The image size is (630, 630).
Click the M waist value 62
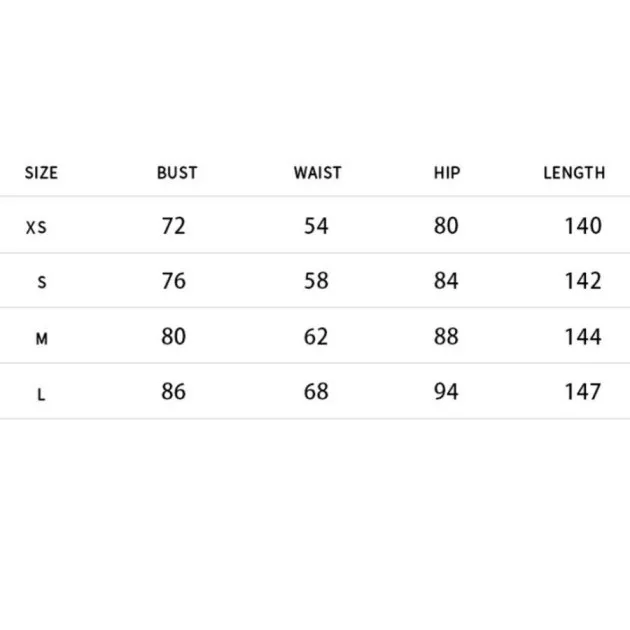pyautogui.click(x=316, y=336)
